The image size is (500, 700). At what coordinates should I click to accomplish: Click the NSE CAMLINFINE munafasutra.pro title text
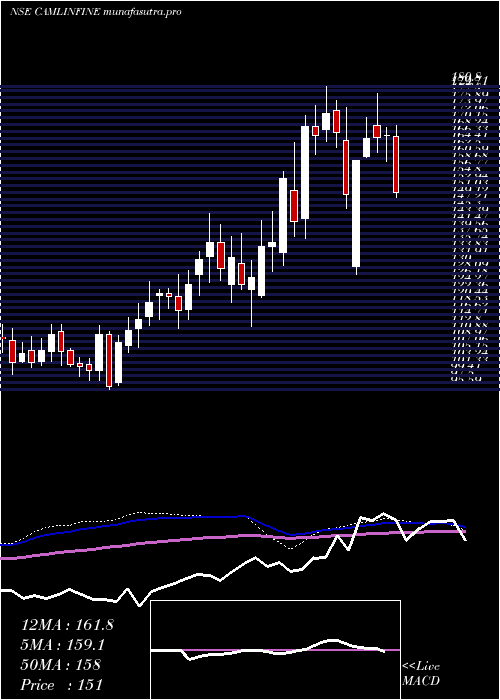96,12
